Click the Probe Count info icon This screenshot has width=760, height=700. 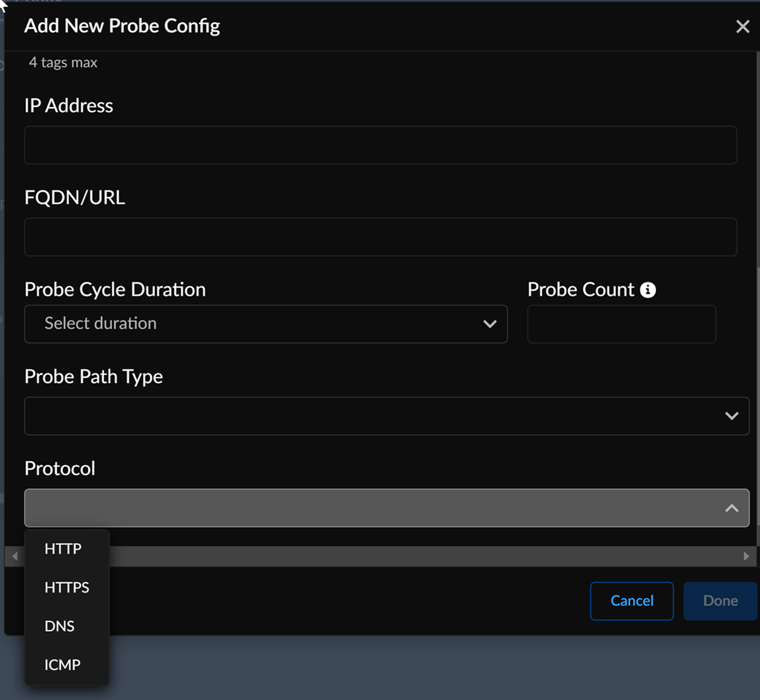tap(648, 290)
